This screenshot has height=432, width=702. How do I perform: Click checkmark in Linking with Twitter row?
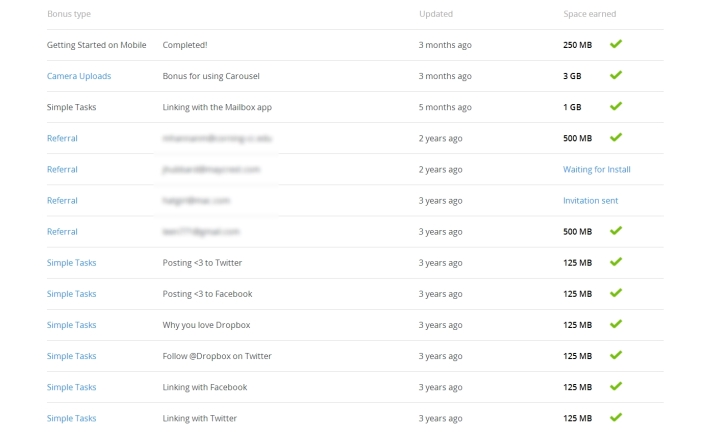[x=616, y=417]
